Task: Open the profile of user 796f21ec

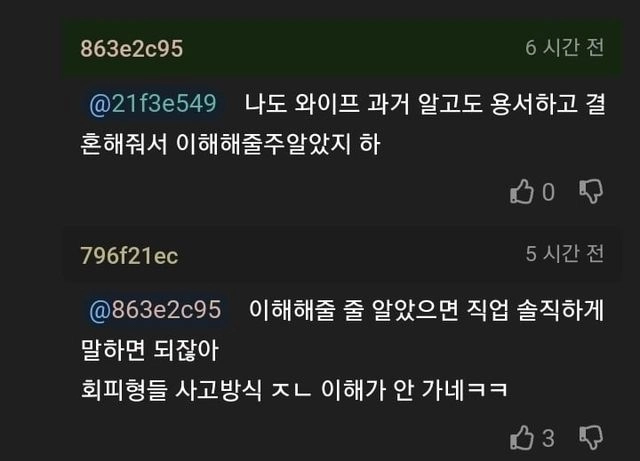Action: [129, 256]
